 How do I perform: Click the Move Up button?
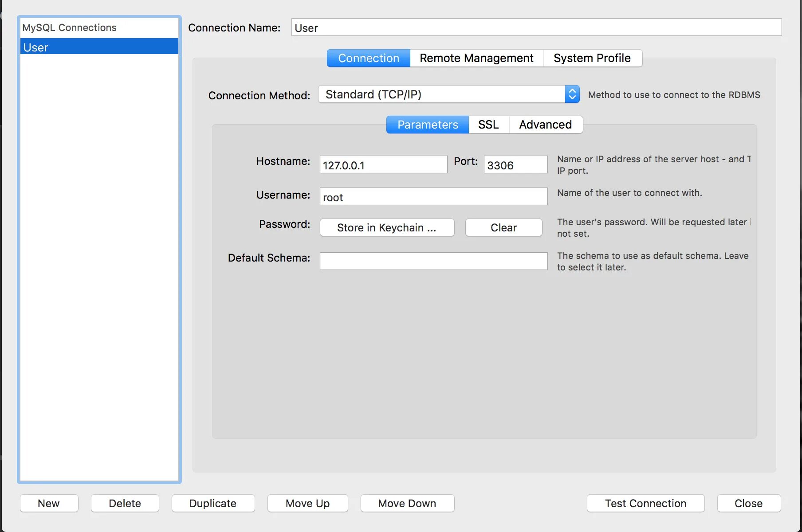tap(308, 503)
